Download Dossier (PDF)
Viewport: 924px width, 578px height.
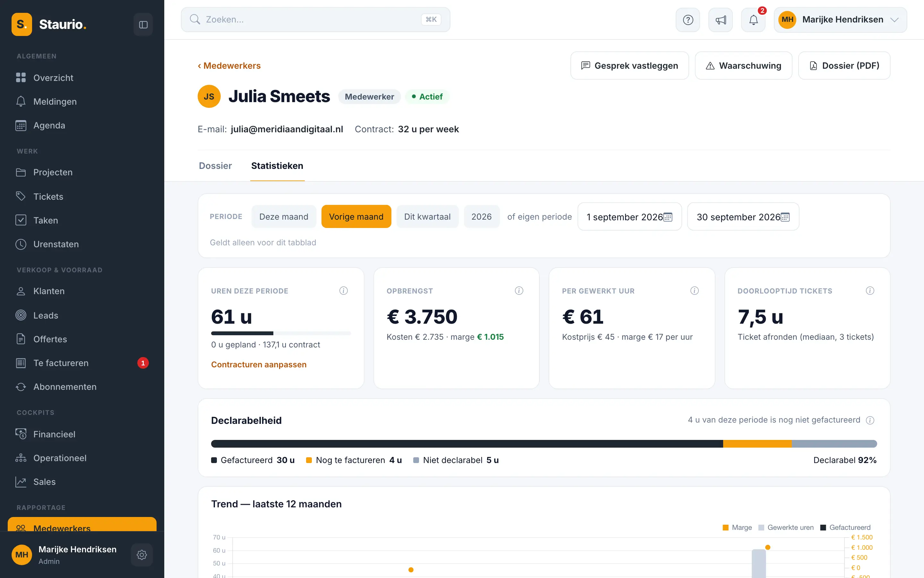844,66
